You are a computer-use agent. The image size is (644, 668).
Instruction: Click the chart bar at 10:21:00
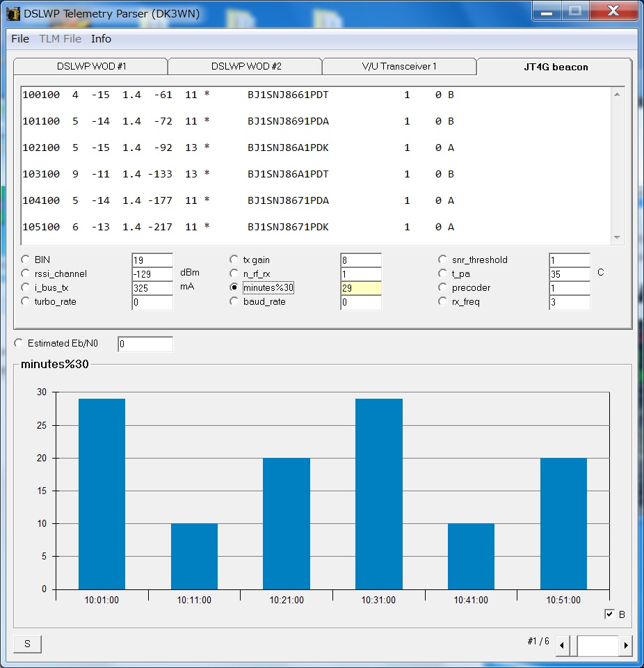coord(287,524)
